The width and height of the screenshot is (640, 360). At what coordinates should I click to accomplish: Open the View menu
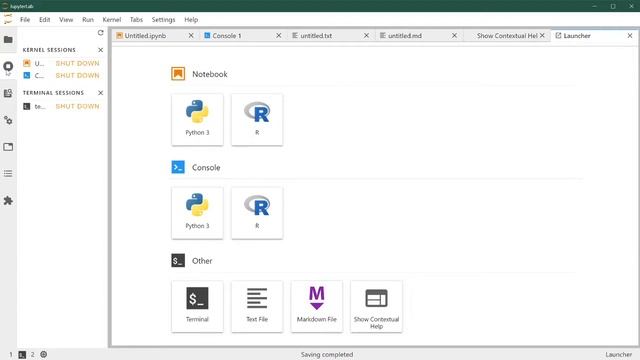(66, 20)
